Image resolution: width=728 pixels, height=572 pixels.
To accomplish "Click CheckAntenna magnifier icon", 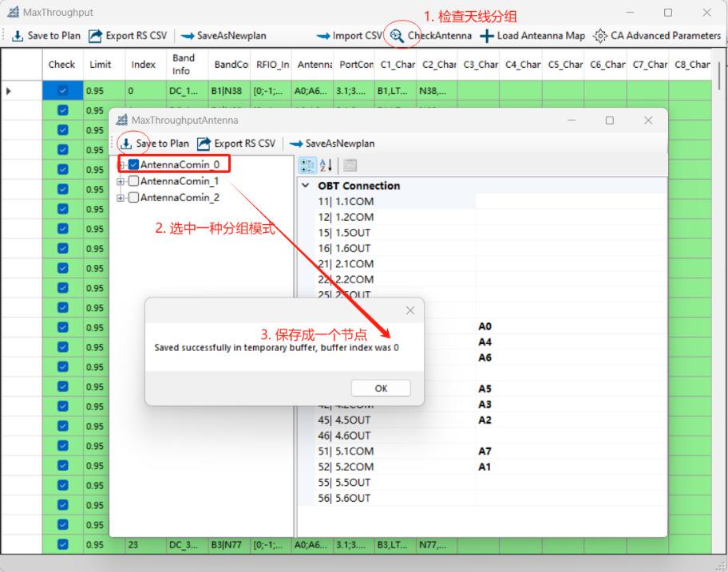I will coord(397,36).
